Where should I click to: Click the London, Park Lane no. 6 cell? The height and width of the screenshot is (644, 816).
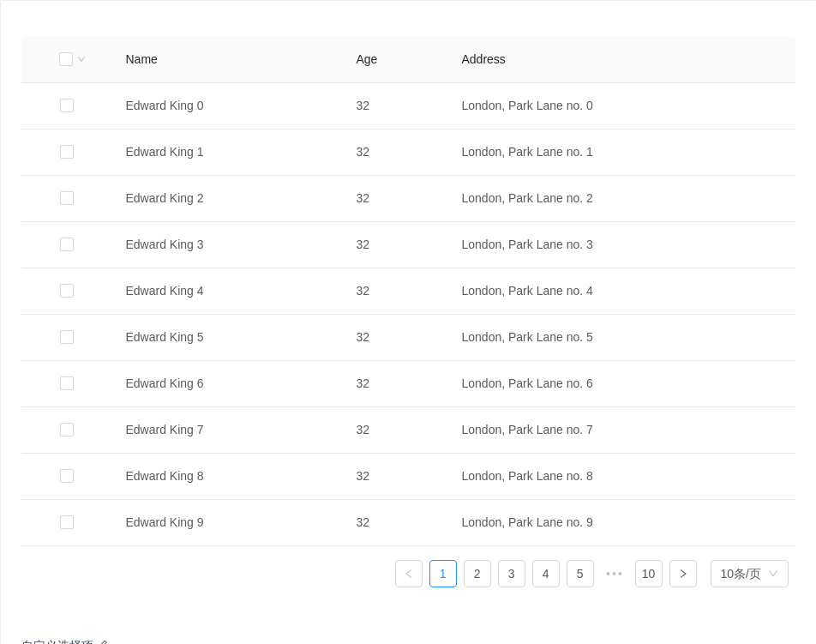[x=527, y=383]
